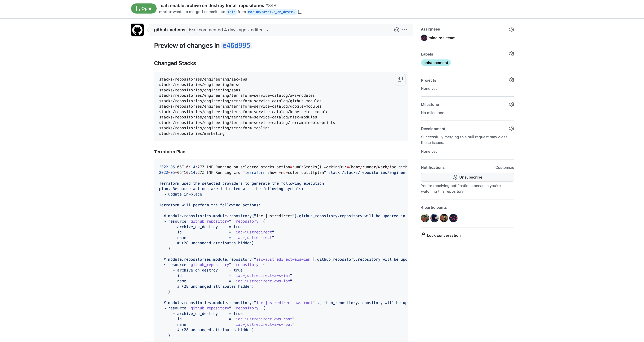
Task: Open the github-actions author link
Action: [x=170, y=30]
